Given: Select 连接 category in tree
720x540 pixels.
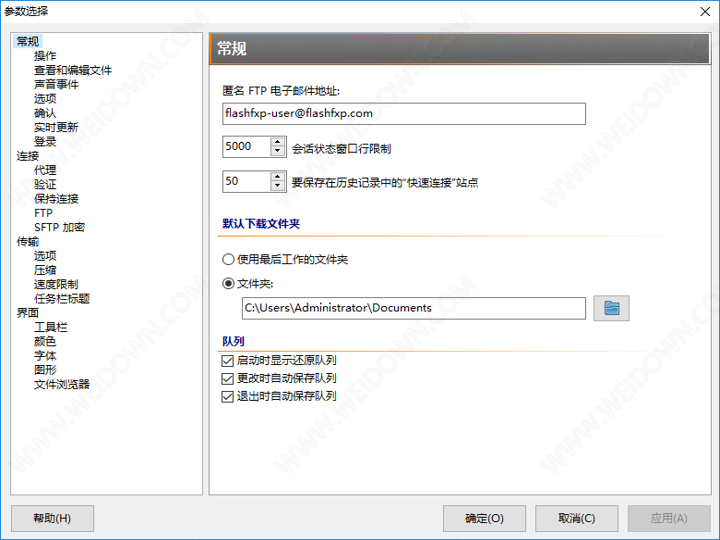Looking at the screenshot, I should [x=28, y=156].
